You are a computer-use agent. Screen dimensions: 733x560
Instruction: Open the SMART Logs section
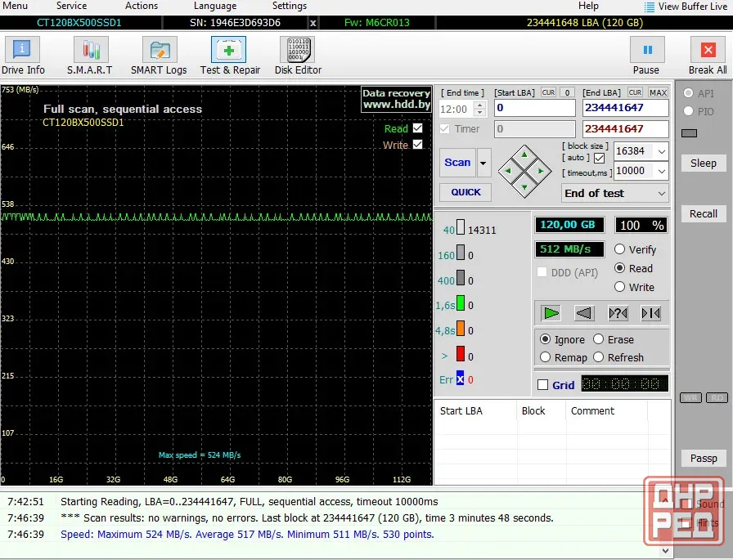[159, 56]
